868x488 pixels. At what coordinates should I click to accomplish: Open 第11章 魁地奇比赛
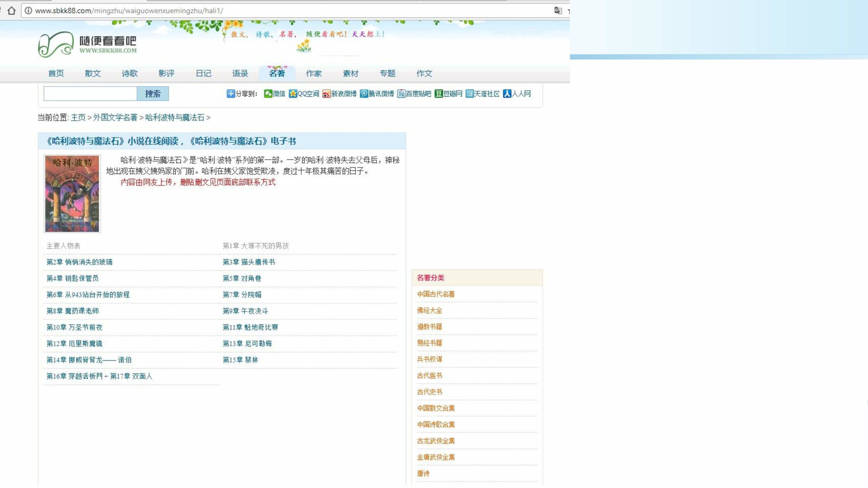coord(250,327)
